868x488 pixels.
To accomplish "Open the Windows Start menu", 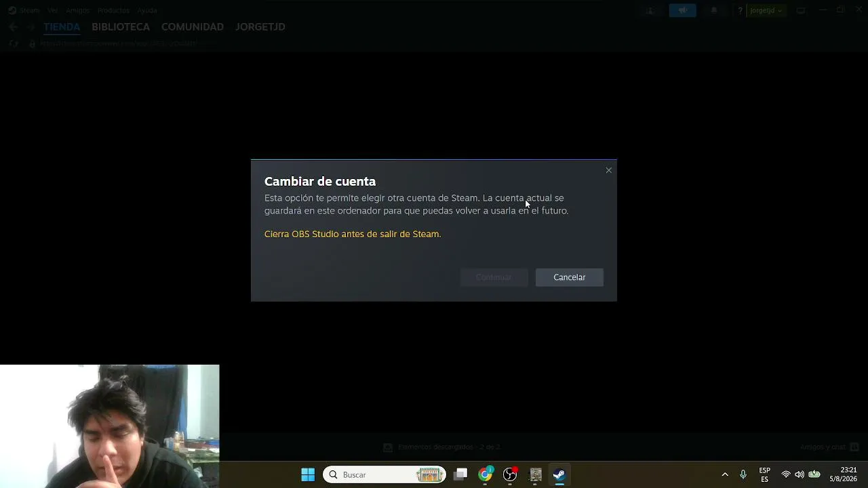I will click(x=308, y=474).
